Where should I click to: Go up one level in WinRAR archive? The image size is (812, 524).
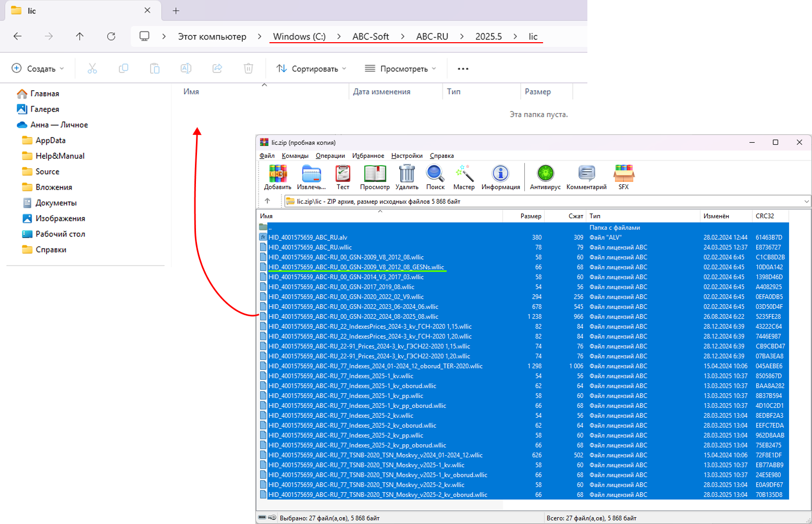click(267, 201)
